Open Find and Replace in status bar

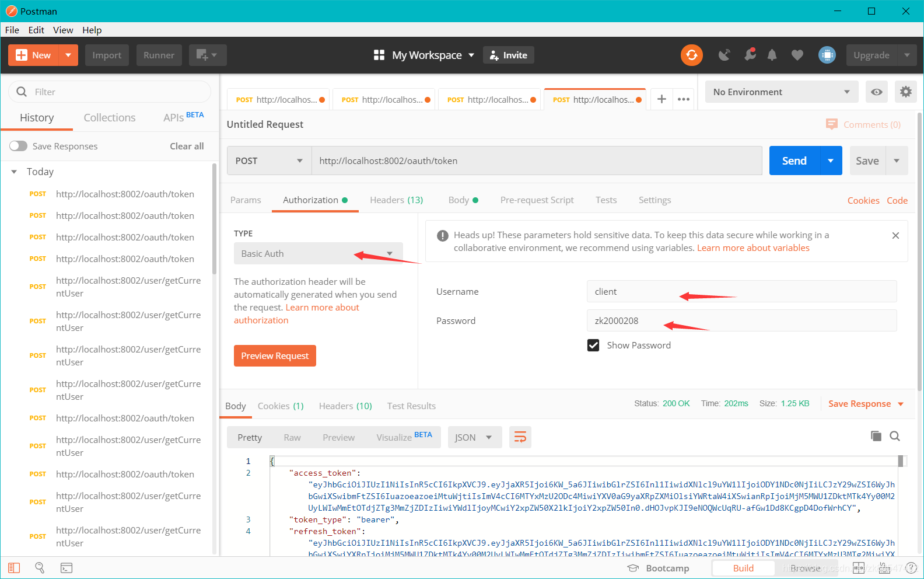(x=40, y=568)
